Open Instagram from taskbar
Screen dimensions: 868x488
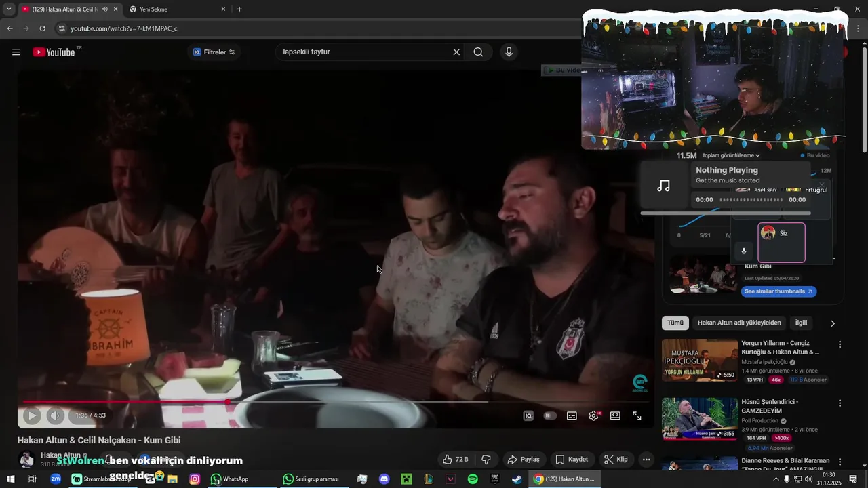tap(195, 479)
